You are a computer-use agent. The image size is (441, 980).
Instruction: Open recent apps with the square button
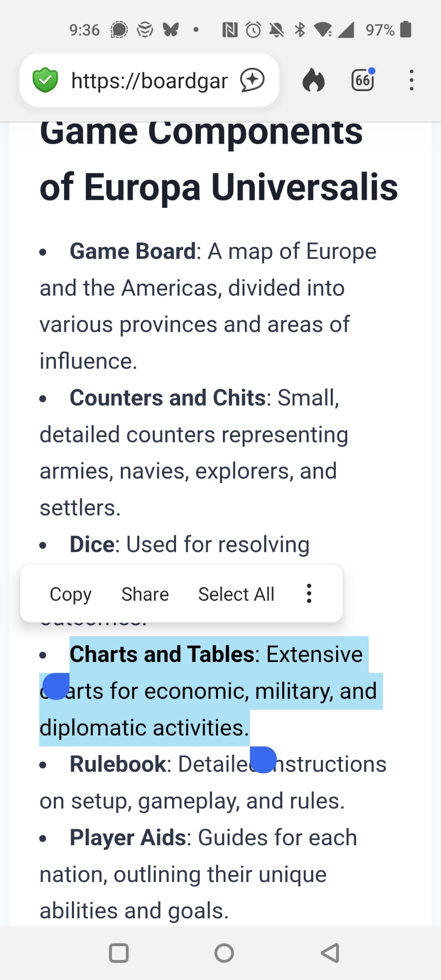119,953
